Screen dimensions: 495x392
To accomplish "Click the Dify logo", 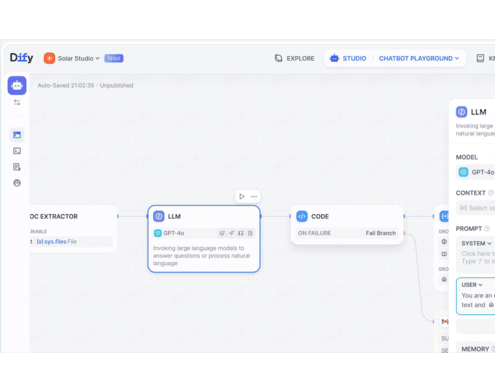I will pos(21,58).
